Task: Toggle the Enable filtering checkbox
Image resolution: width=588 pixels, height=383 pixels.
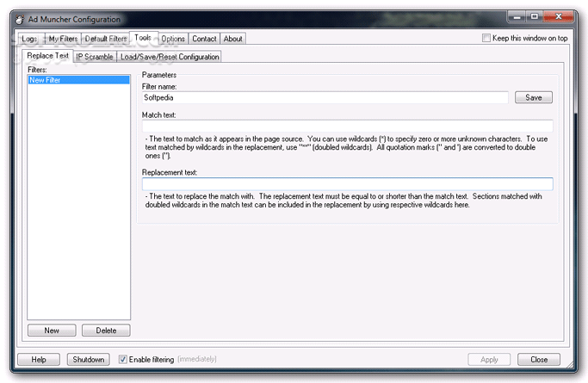Action: 124,359
